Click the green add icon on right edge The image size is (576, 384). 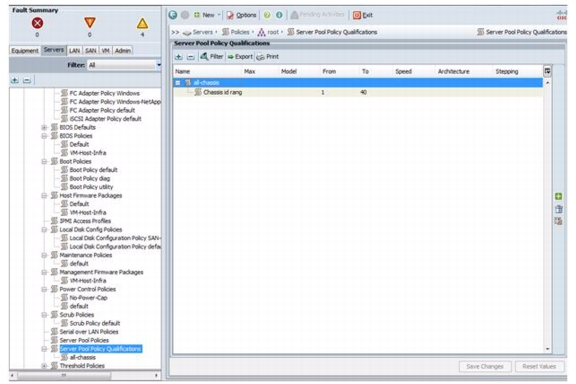pos(558,197)
